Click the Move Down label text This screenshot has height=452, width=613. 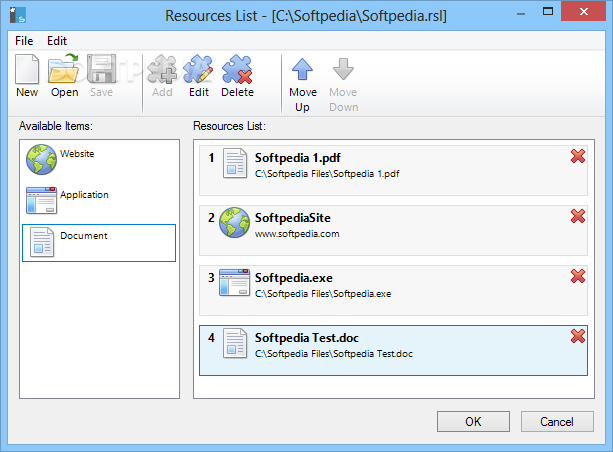click(x=344, y=99)
